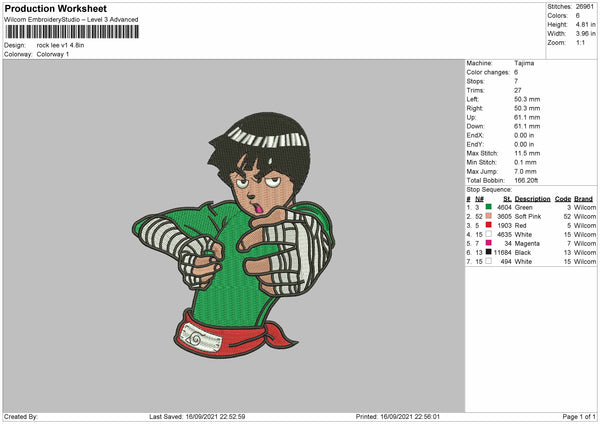Click the Magenta color swatch

pyautogui.click(x=489, y=243)
